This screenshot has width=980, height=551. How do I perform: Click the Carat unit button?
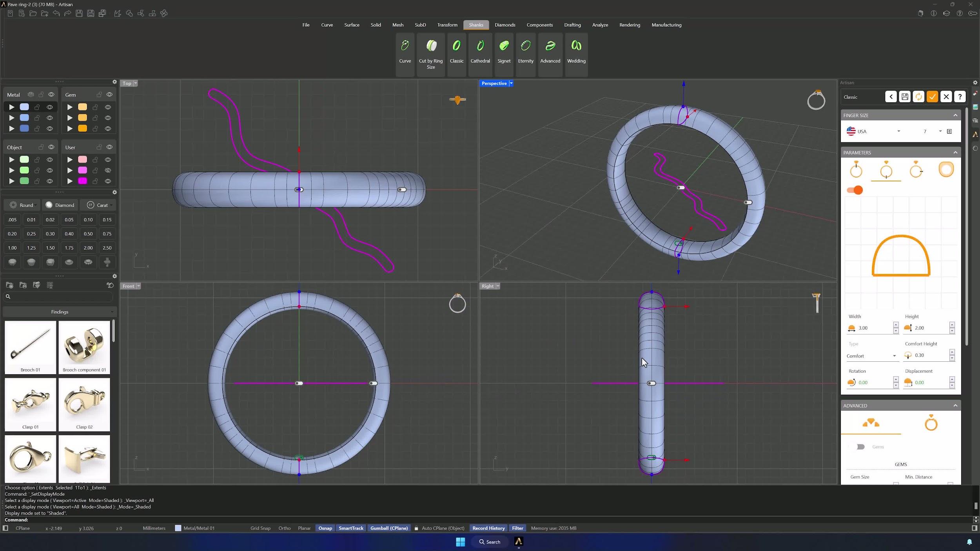coord(98,205)
